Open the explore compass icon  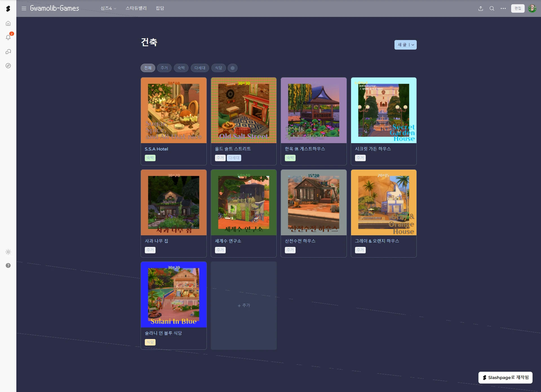click(x=8, y=66)
